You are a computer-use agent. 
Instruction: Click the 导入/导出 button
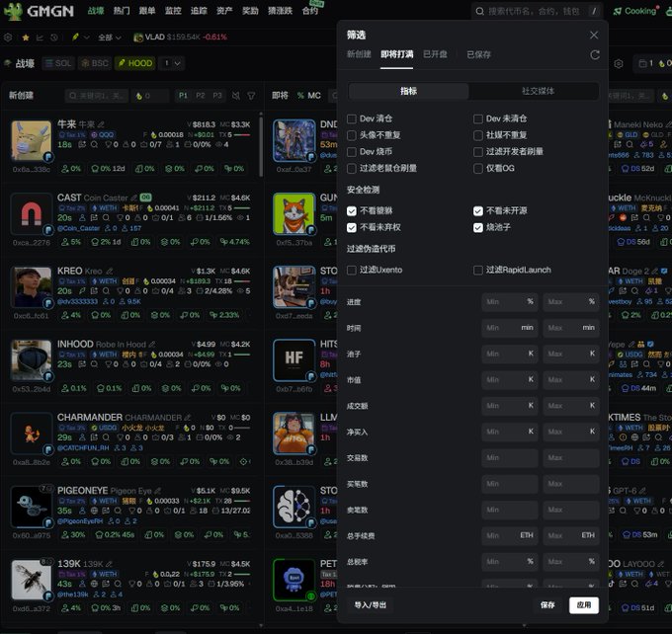[371, 605]
